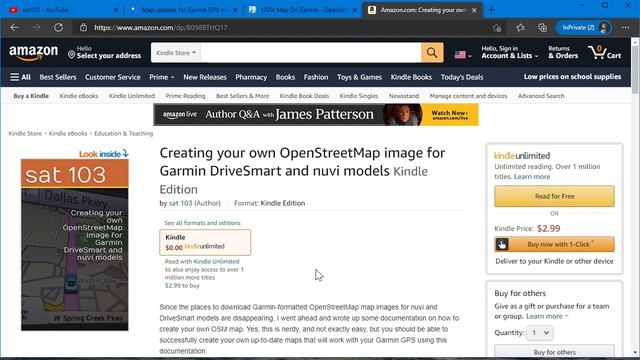Open Kindle Books in navigation bar
This screenshot has height=360, width=640.
(x=411, y=77)
